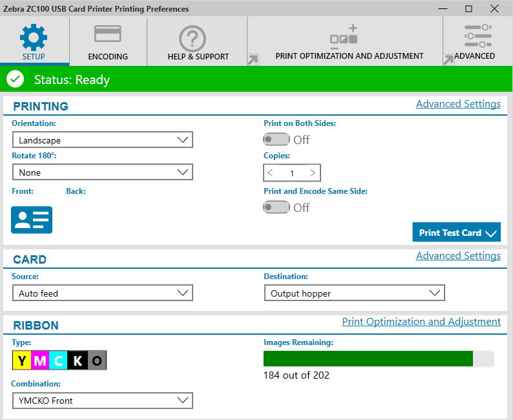
Task: Click the Print Optimization blocks icon
Action: pyautogui.click(x=344, y=36)
